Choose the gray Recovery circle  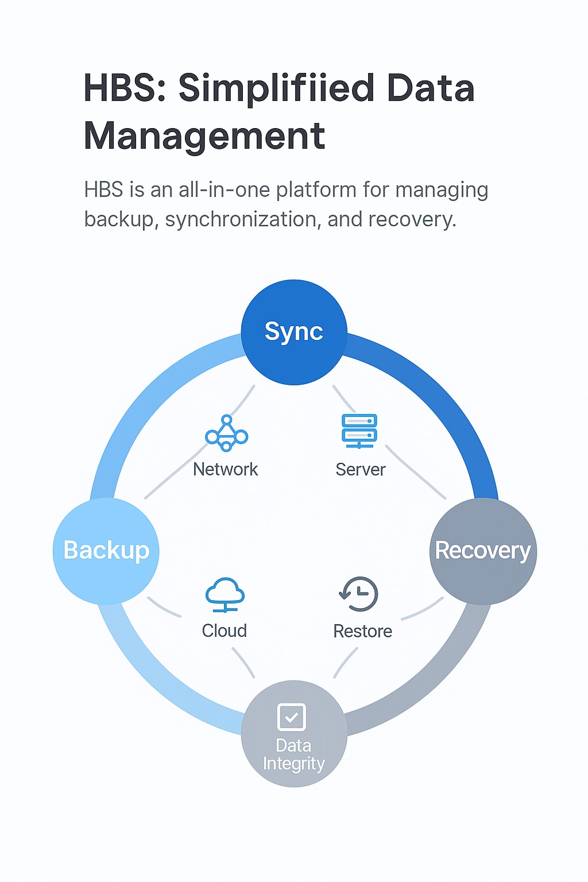483,550
